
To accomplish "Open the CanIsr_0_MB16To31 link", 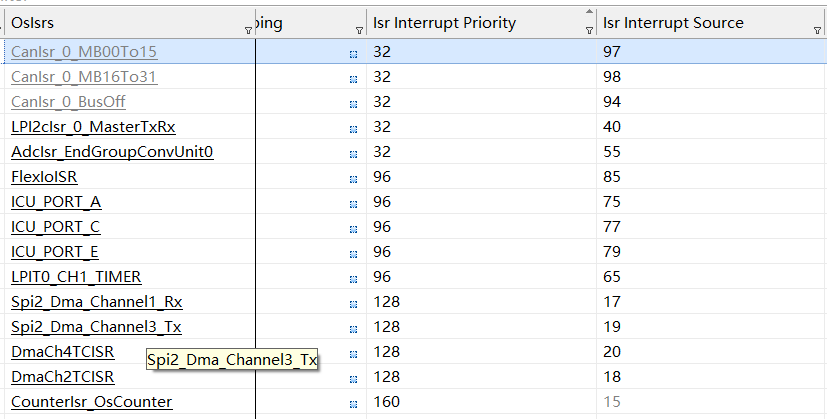I will point(83,77).
